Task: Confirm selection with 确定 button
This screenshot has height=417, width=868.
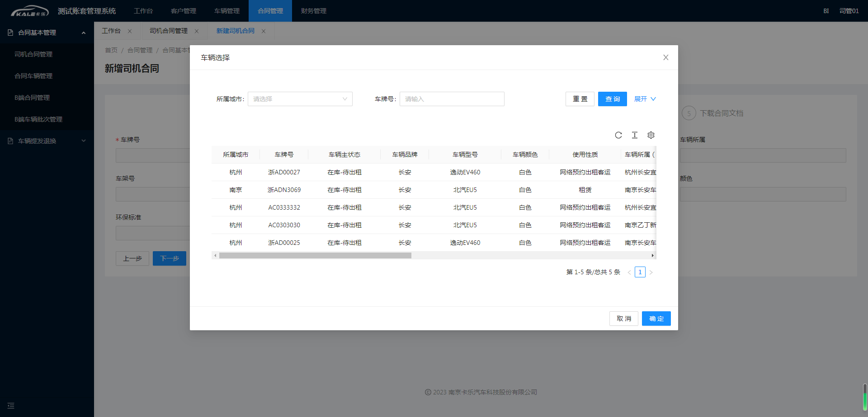Action: [x=656, y=319]
